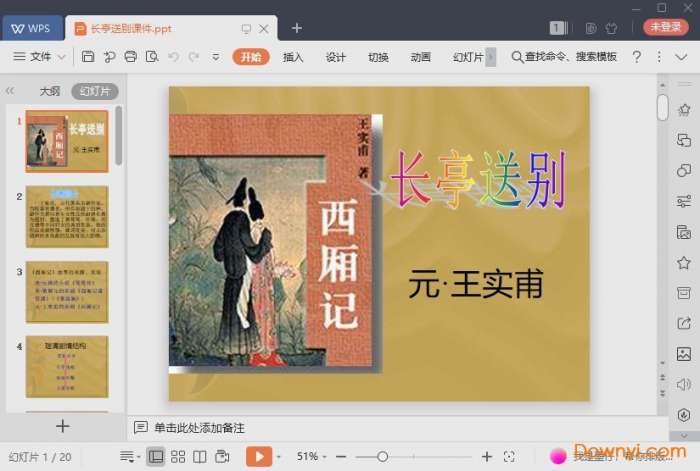Collapse the ribbon with chevron arrow
Viewport: 700px width, 471px height.
pyautogui.click(x=681, y=57)
